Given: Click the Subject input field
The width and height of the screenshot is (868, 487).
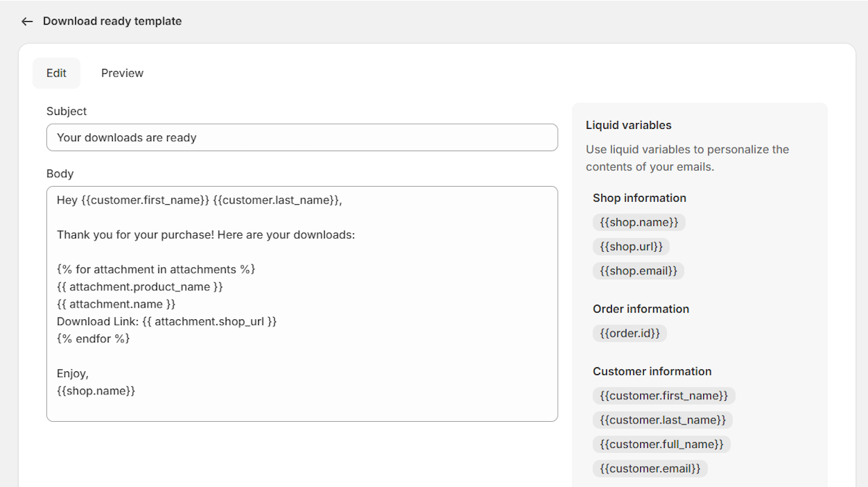Looking at the screenshot, I should coord(302,137).
